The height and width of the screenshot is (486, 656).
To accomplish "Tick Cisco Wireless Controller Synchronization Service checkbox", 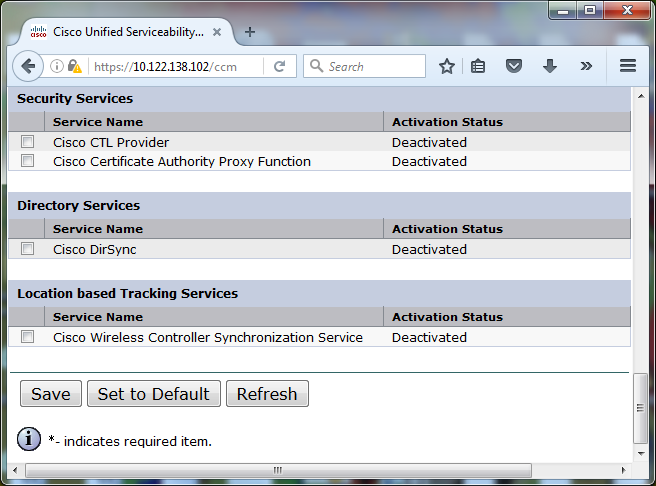I will [28, 337].
